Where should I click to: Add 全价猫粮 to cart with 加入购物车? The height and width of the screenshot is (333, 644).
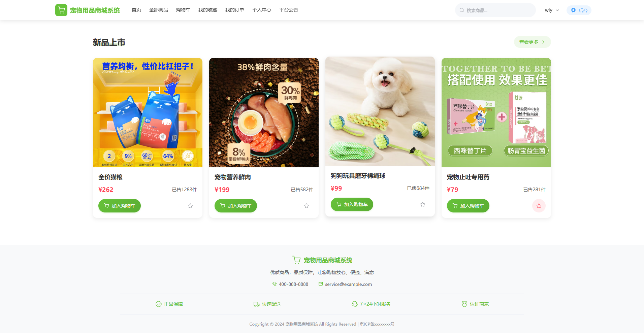(120, 206)
